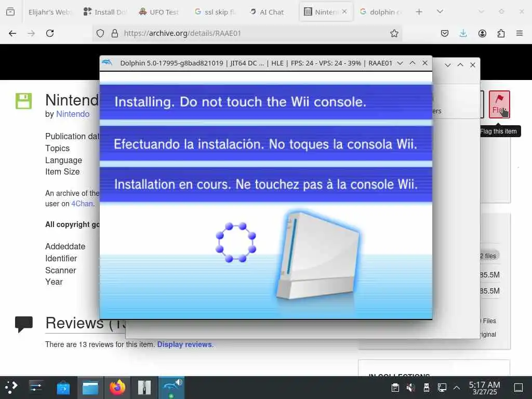Switch to Install Dolphin tab
532x399 pixels.
pyautogui.click(x=105, y=12)
